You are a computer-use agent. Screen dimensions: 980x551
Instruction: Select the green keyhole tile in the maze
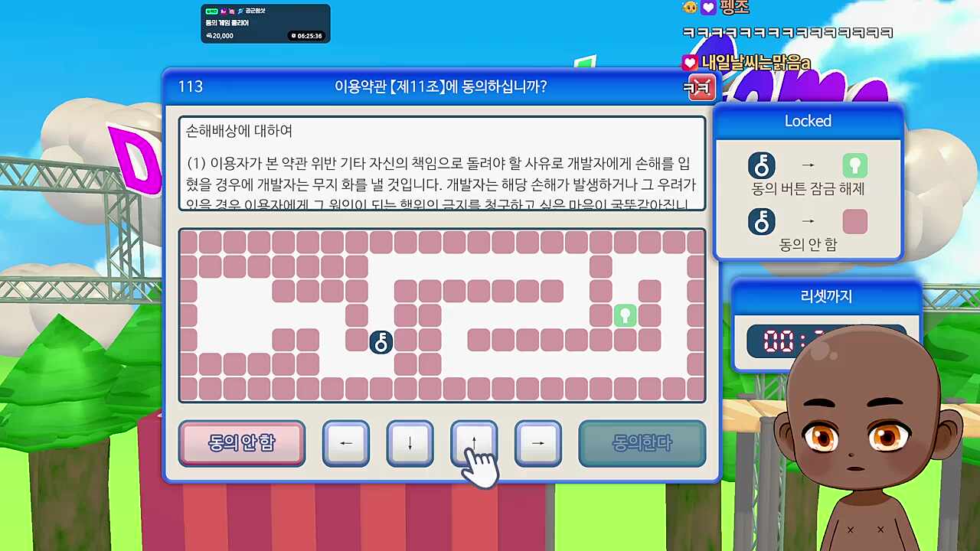coord(626,316)
